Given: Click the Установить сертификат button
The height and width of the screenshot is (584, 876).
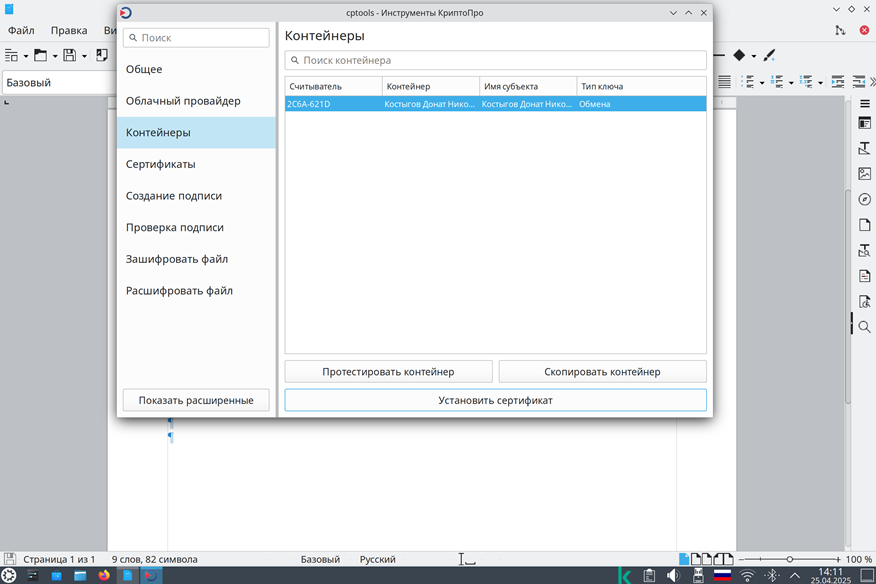Looking at the screenshot, I should tap(496, 400).
